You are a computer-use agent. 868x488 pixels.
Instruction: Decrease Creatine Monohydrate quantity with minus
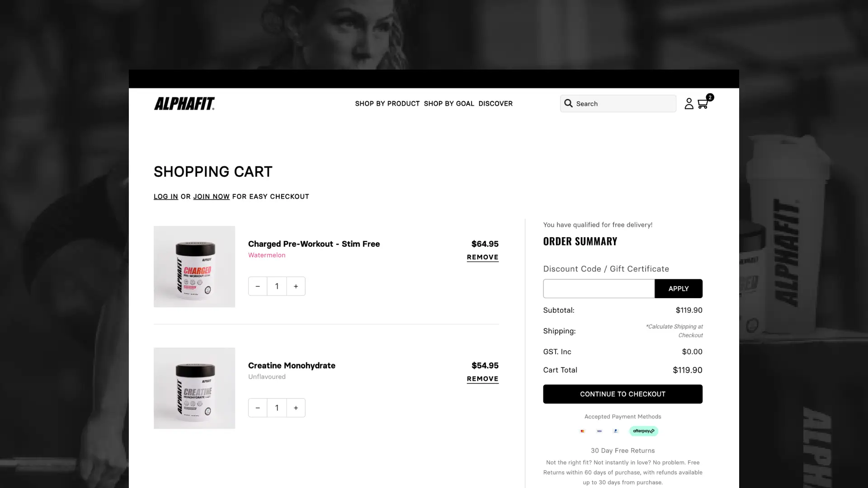258,408
